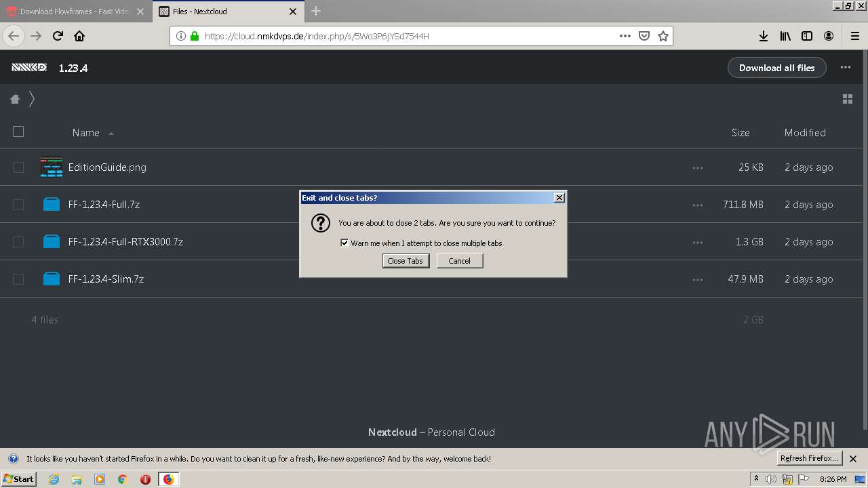Click the Nextcloud footer link

(393, 432)
